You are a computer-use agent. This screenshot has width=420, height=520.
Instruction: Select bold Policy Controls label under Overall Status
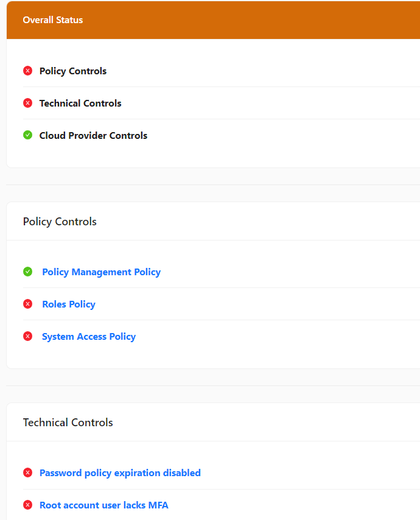pyautogui.click(x=73, y=71)
